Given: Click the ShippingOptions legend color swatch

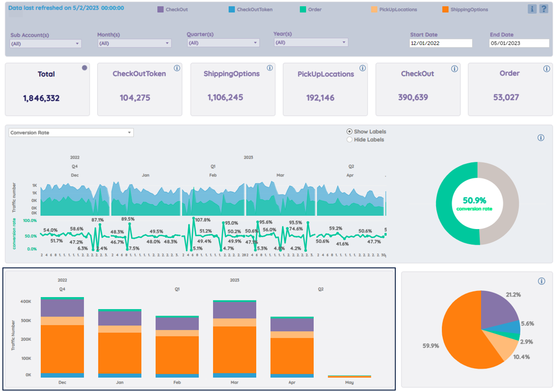Looking at the screenshot, I should tap(445, 10).
